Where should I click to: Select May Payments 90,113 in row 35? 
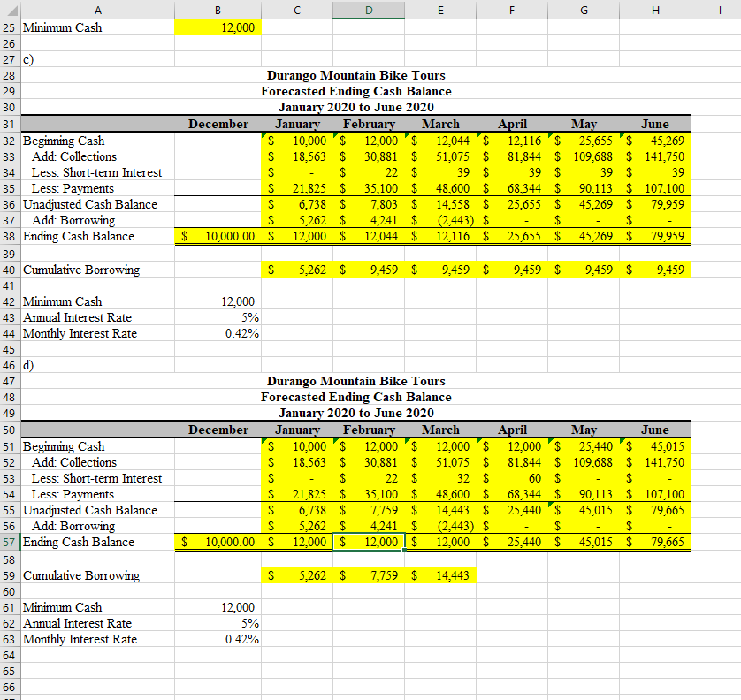(584, 188)
